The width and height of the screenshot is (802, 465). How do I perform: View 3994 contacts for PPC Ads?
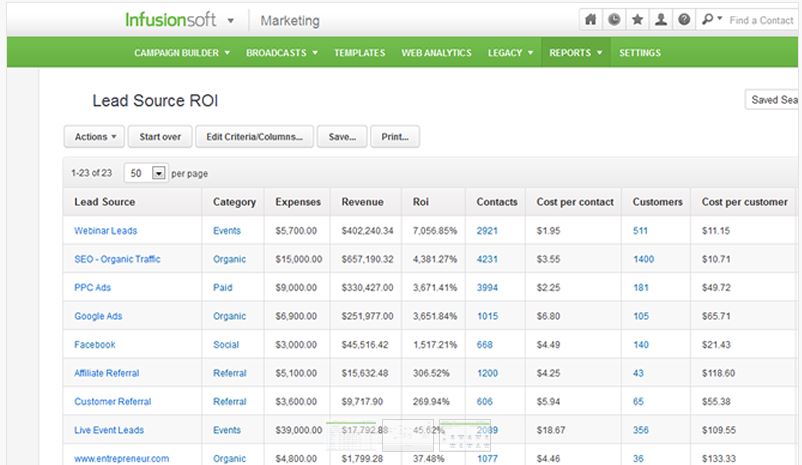click(487, 287)
